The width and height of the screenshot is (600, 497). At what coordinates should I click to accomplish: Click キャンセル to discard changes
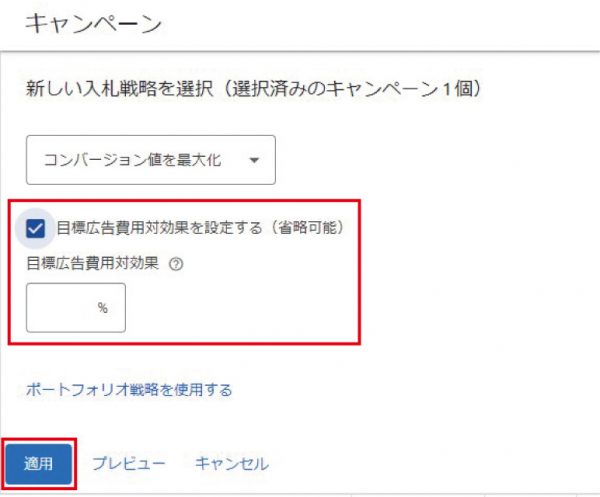232,463
